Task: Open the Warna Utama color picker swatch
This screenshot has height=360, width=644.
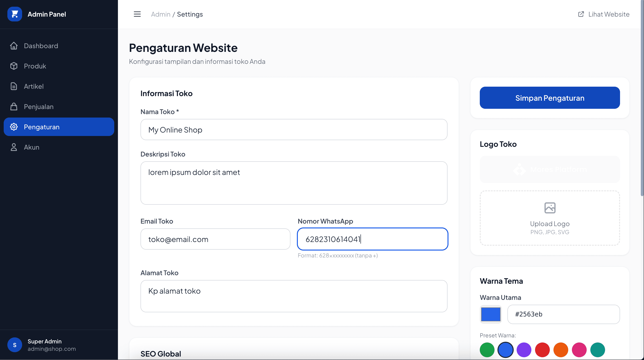Action: [x=491, y=314]
